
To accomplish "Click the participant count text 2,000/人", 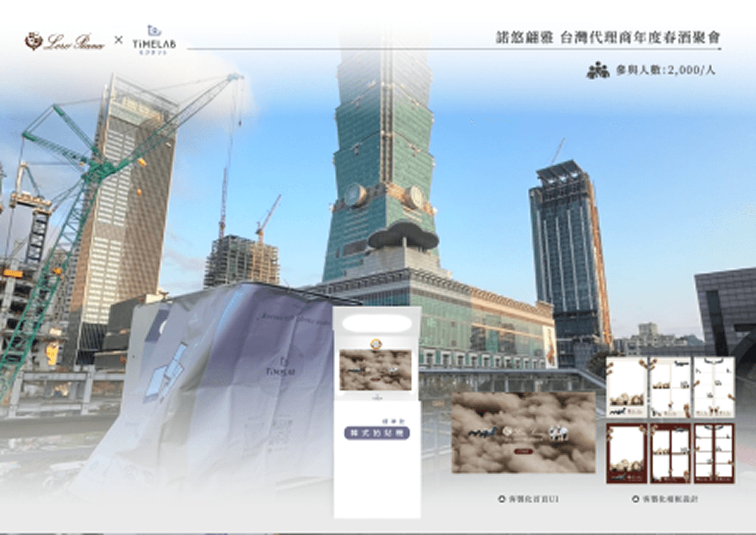I will pyautogui.click(x=691, y=70).
